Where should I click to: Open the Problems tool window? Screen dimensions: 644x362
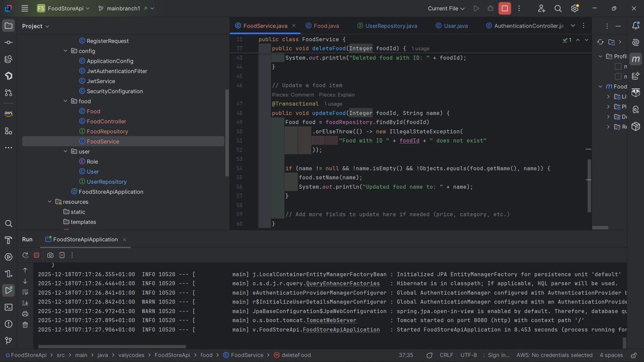coord(8,324)
